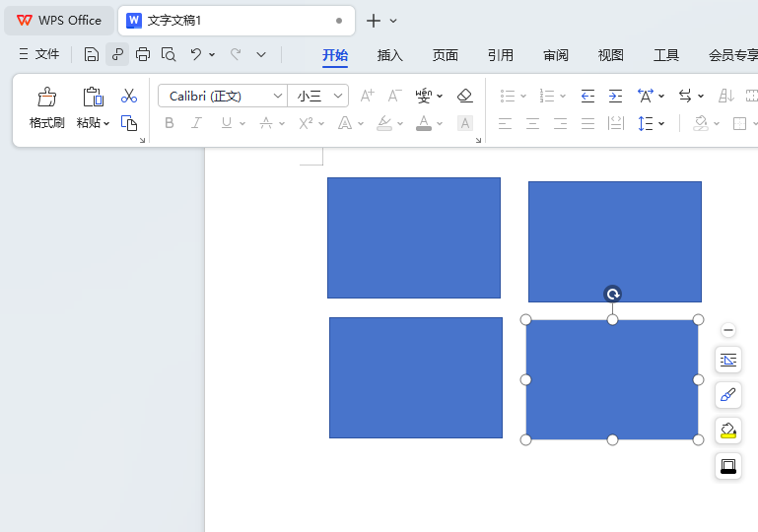
Task: Open the 审阅 (Review) tab
Action: [x=556, y=55]
